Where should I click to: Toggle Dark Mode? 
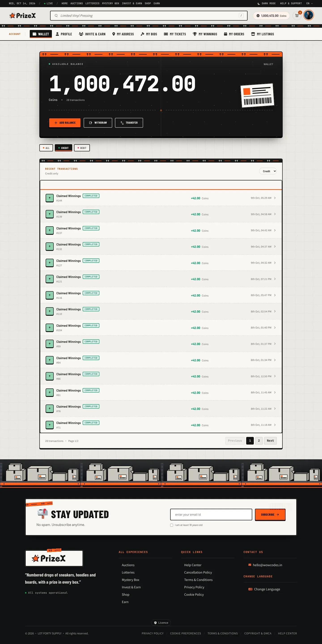click(x=267, y=4)
